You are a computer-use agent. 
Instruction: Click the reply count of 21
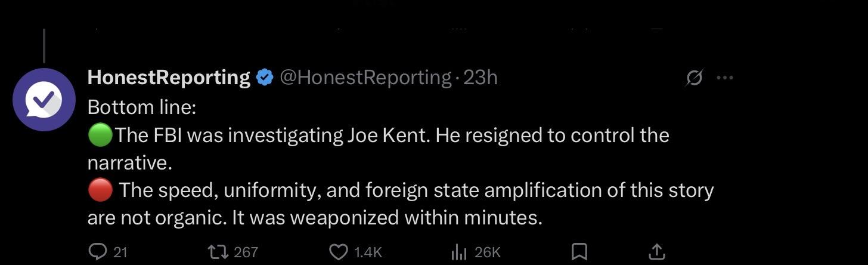click(120, 252)
